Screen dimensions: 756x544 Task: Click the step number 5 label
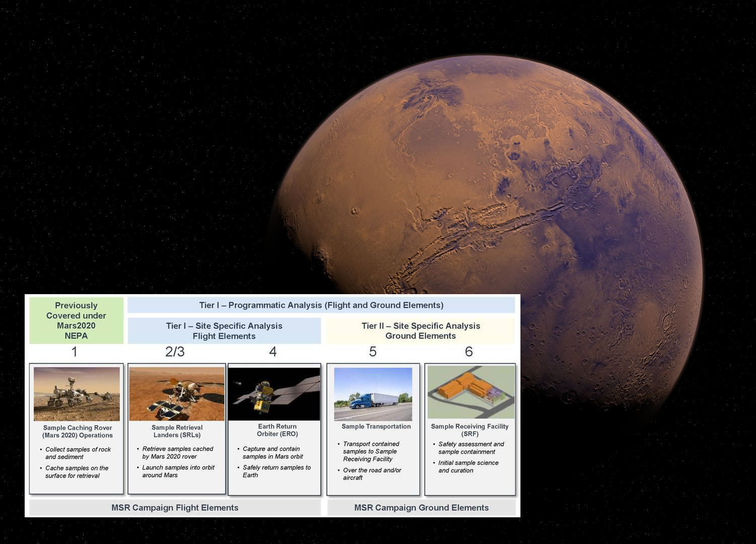pos(372,352)
